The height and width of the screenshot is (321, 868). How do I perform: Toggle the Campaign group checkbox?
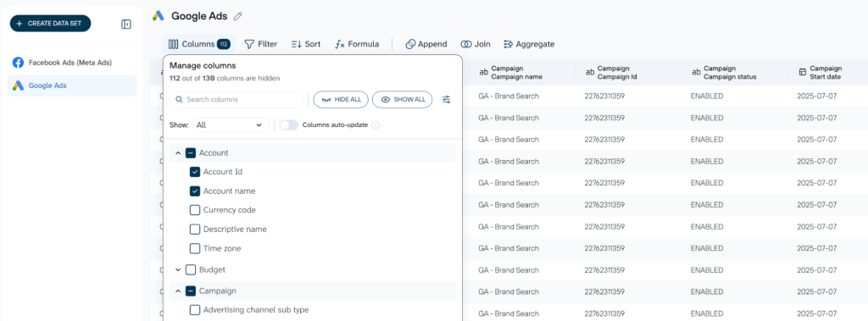pos(191,291)
